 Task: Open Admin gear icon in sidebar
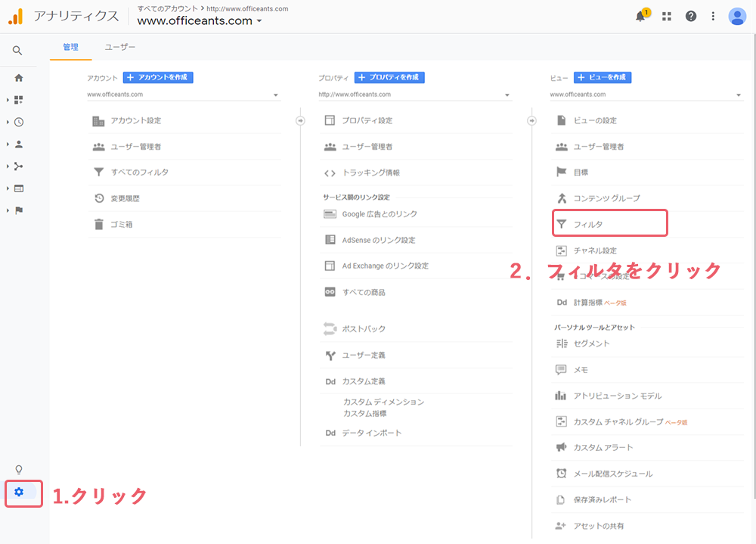19,492
